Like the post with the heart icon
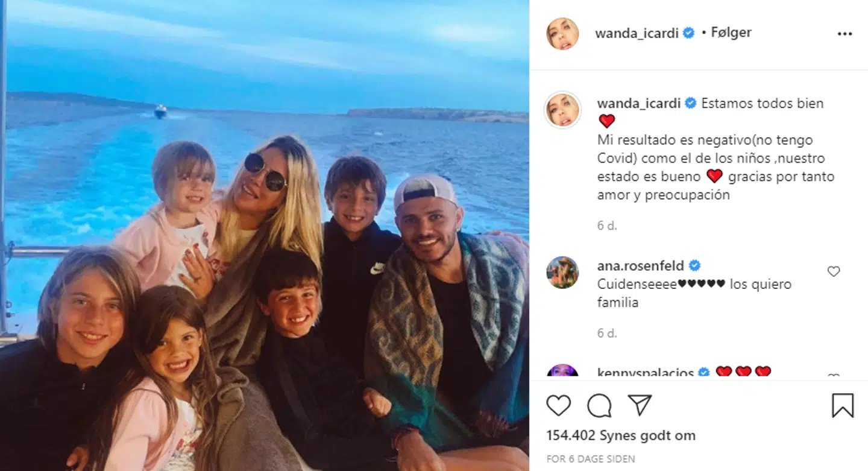The width and height of the screenshot is (868, 471). pyautogui.click(x=558, y=405)
